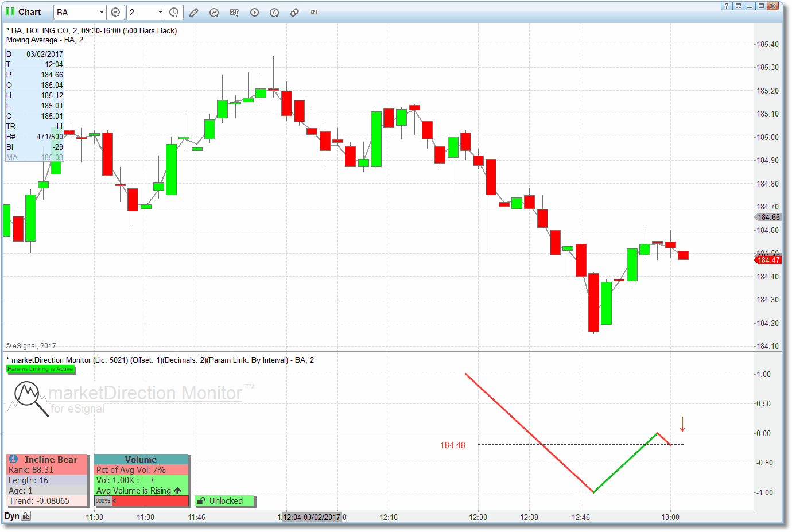Click the 13:00 time axis label

point(670,517)
